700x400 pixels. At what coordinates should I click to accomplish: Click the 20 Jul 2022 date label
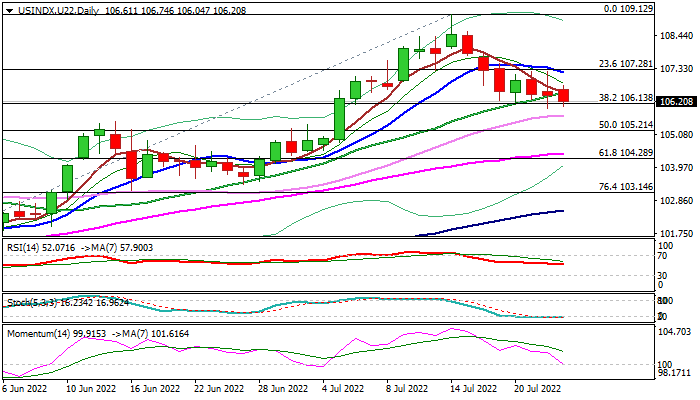537,389
